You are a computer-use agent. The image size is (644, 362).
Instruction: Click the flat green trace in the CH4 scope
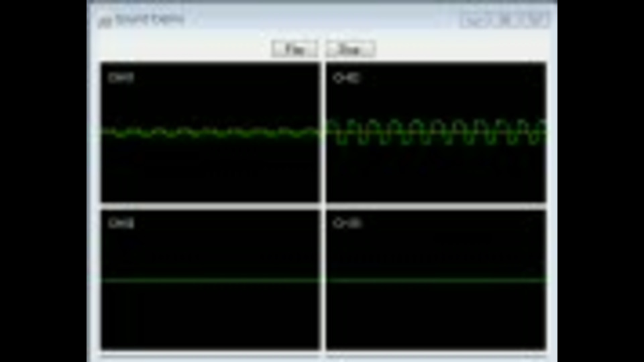click(437, 280)
